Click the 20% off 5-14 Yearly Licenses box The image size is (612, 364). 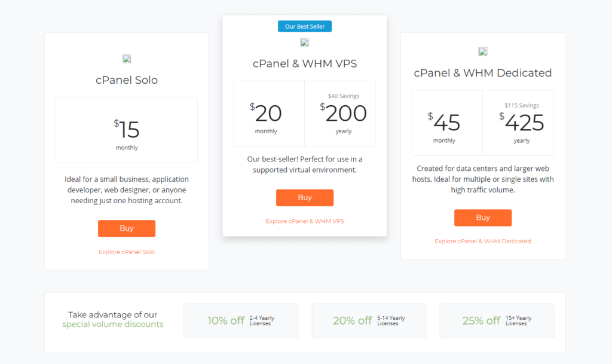(369, 321)
